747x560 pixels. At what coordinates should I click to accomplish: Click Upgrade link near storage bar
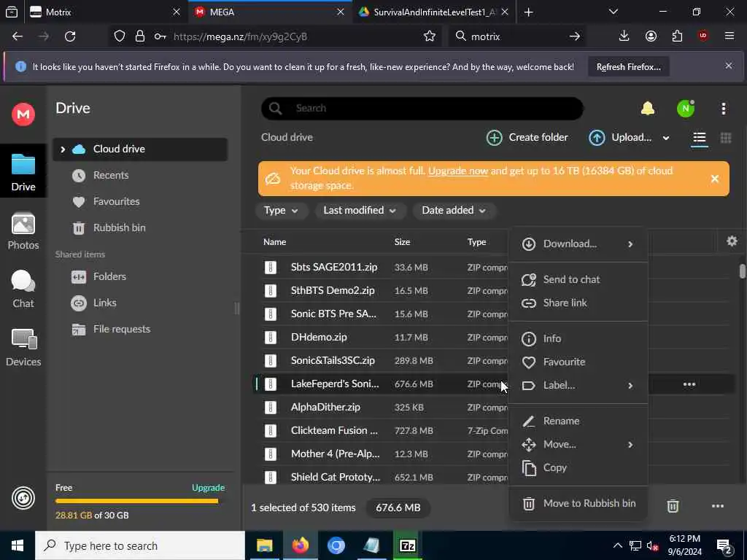click(208, 488)
